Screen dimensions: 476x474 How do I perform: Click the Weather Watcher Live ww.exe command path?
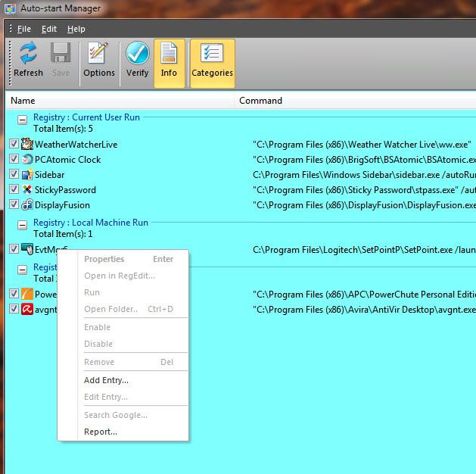(362, 145)
